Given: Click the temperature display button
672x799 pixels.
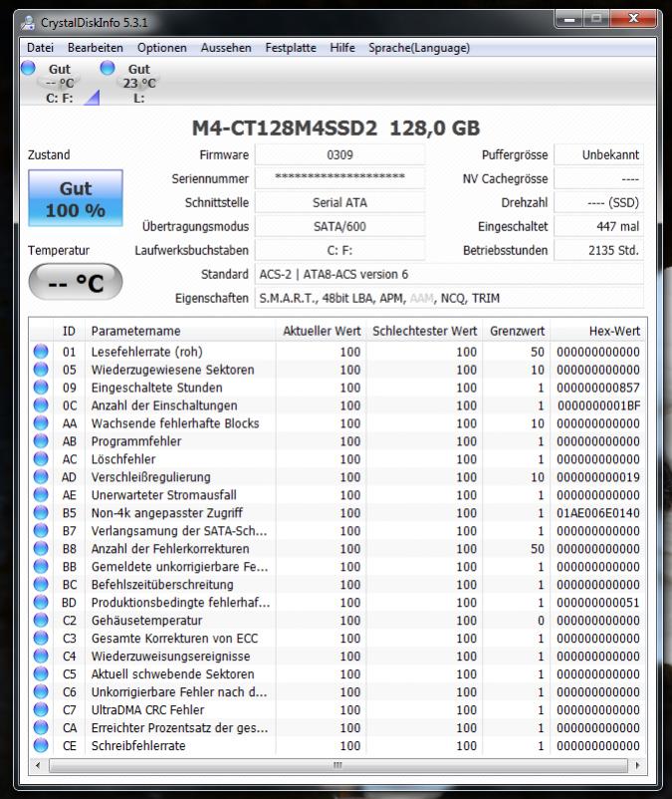Looking at the screenshot, I should pyautogui.click(x=76, y=282).
